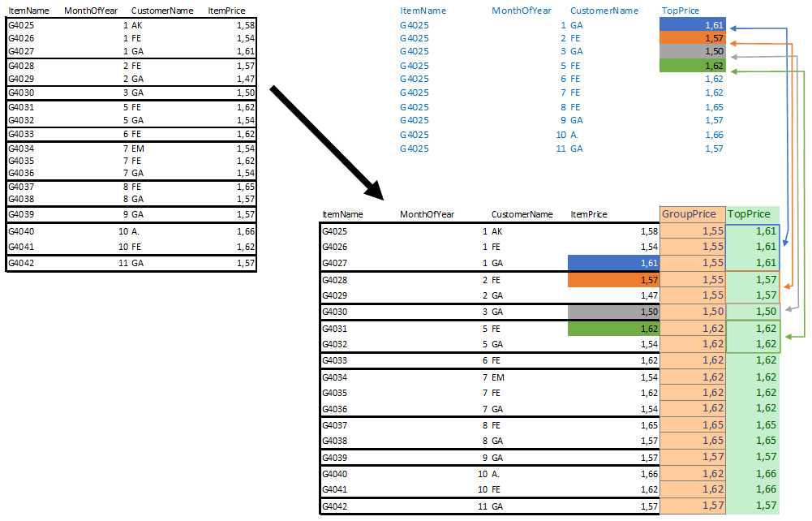The image size is (812, 521).
Task: Select G4033 in the bottom result table
Action: 334,360
